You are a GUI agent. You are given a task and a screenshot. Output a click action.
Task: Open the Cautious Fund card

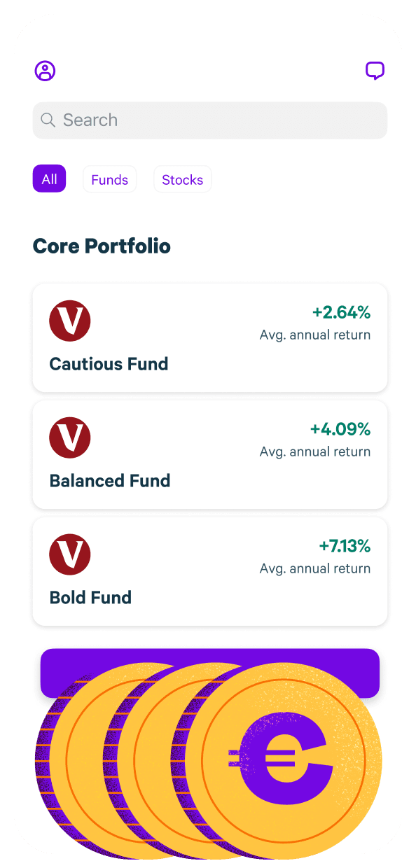(210, 337)
